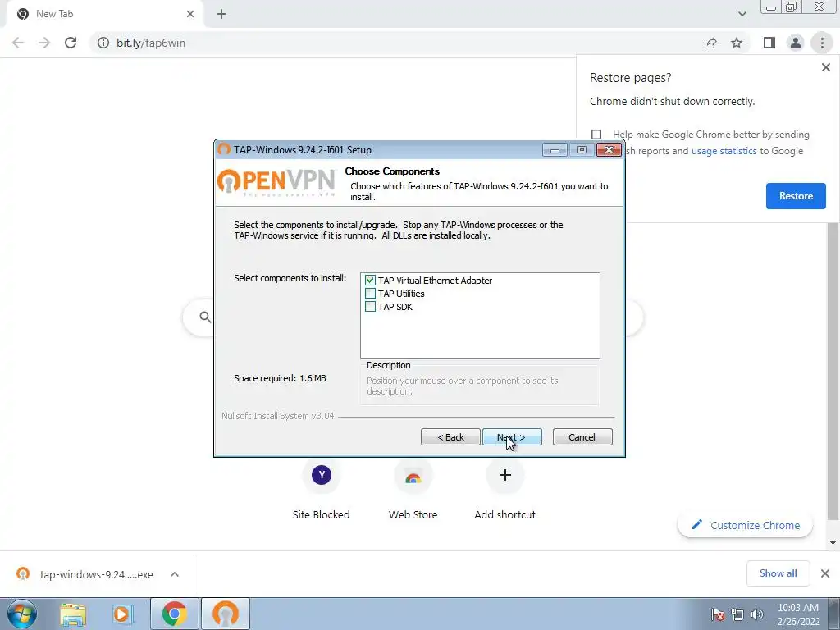Image resolution: width=840 pixels, height=630 pixels.
Task: Navigate forward in Chrome
Action: [44, 43]
